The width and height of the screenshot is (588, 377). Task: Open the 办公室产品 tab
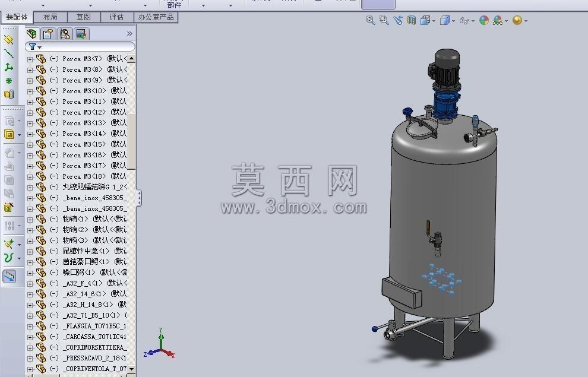(x=156, y=17)
